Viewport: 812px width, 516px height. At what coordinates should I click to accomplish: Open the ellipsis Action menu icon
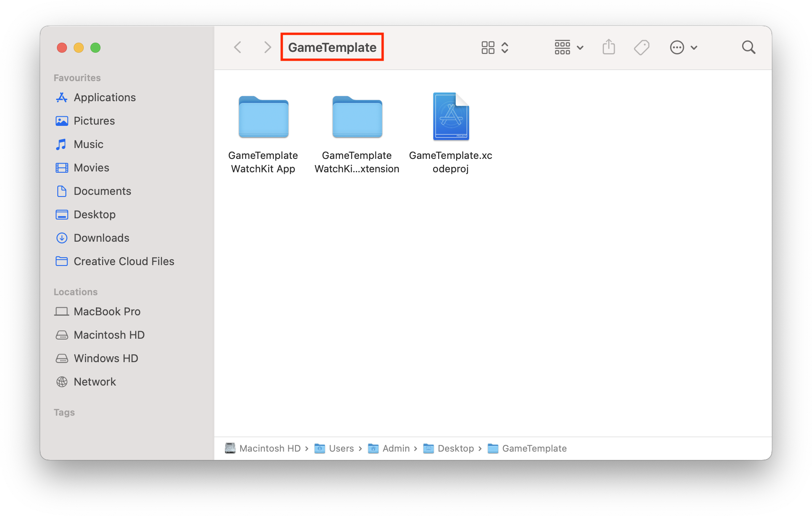click(x=677, y=48)
